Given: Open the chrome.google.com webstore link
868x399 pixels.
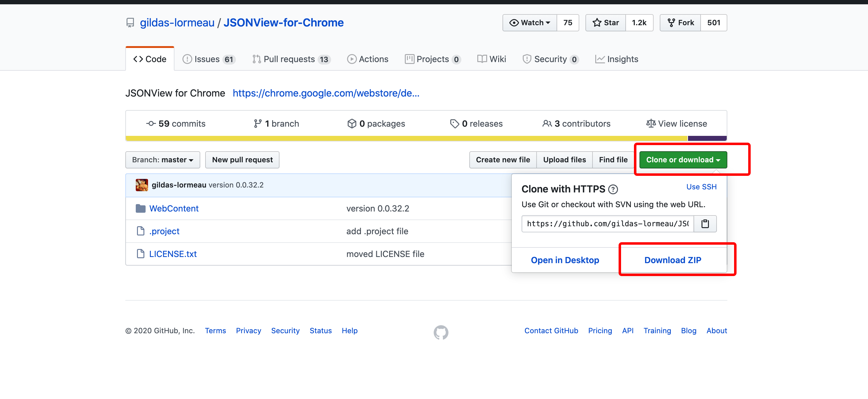Looking at the screenshot, I should 326,93.
